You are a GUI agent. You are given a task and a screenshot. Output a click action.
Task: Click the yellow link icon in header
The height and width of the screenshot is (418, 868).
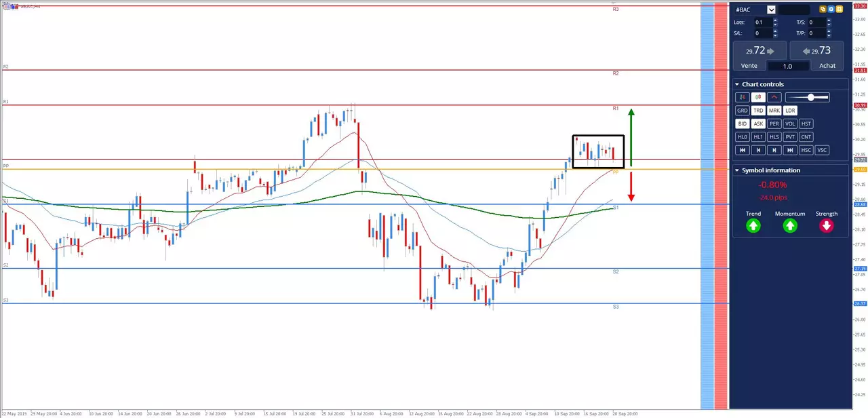[x=823, y=9]
